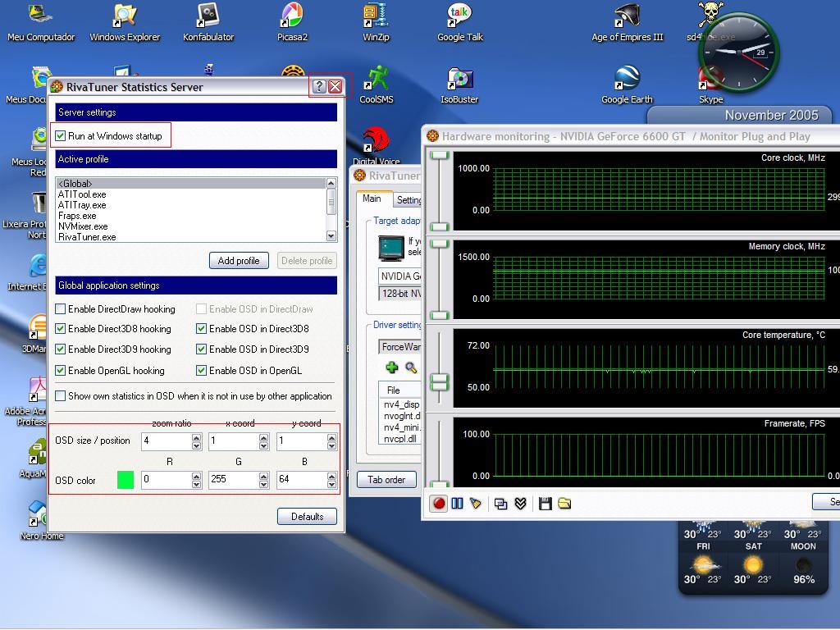Screen dimensions: 840x630
Task: Click the overlapping windows icon in monitoring toolbar
Action: coord(501,504)
